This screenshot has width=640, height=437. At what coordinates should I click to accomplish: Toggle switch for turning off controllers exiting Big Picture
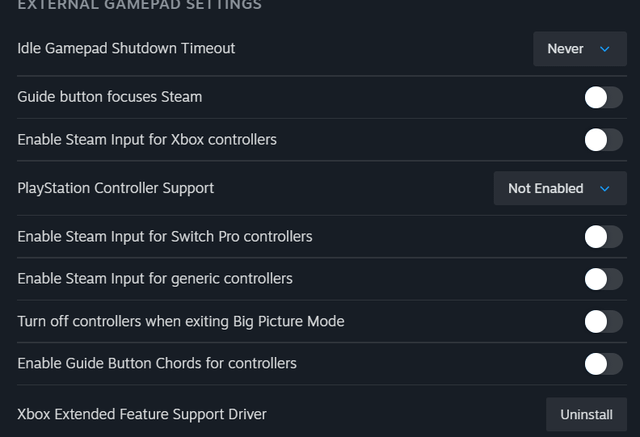point(604,322)
